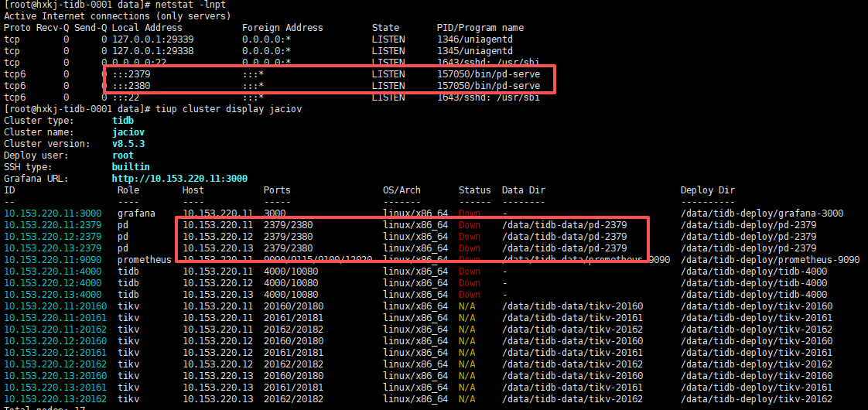Click the 10.153.220.11:9090 prometheus node ID
The width and height of the screenshot is (868, 410).
point(52,260)
